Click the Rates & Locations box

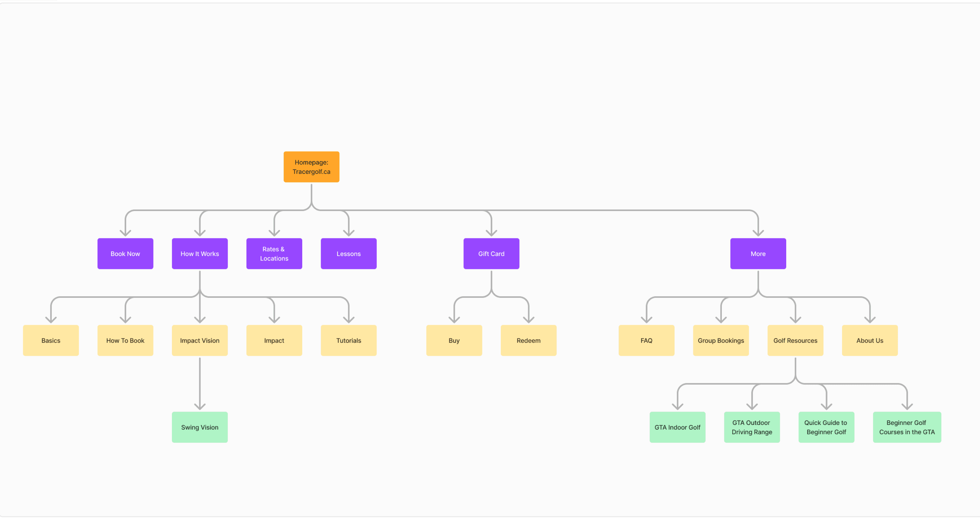pos(274,254)
